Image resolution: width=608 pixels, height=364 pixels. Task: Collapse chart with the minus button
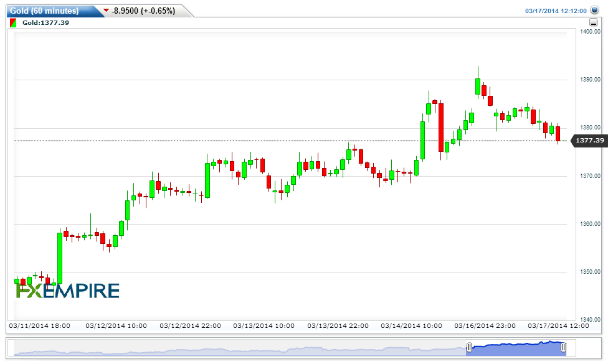coord(593,22)
